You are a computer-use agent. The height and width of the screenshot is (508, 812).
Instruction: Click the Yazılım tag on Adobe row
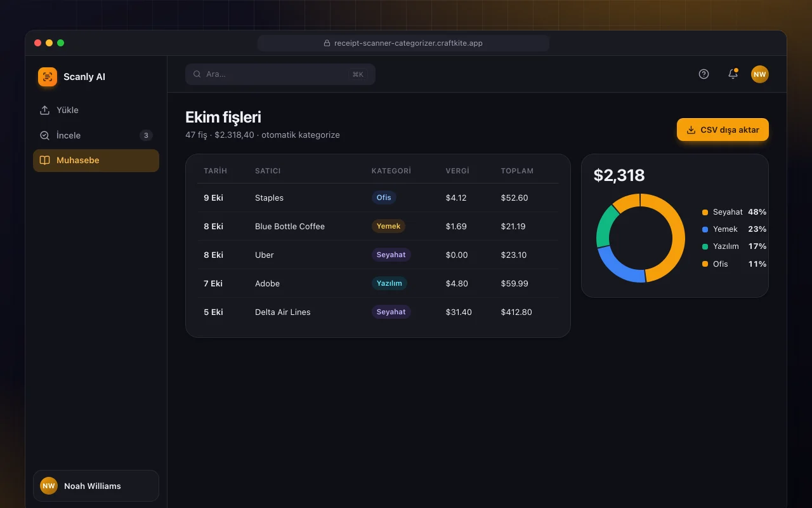pos(390,283)
